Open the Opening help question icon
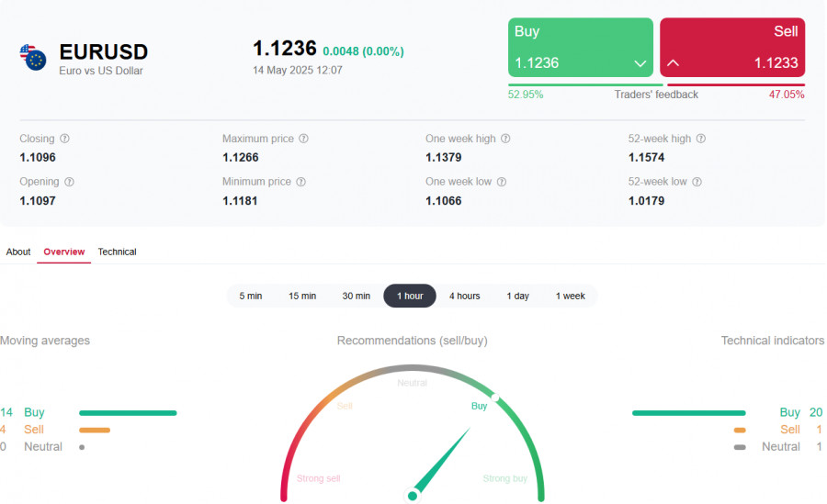This screenshot has height=504, width=827. 69,182
